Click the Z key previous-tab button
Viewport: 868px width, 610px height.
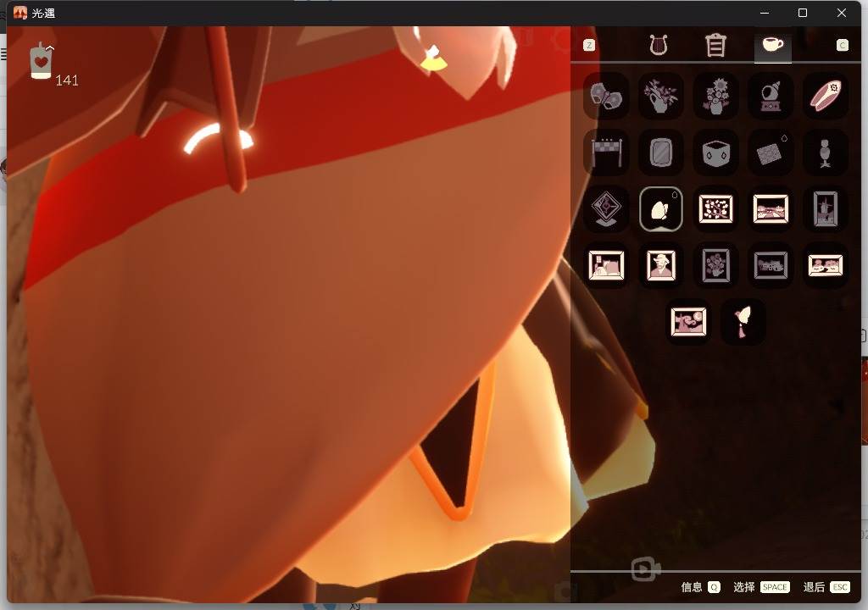point(589,45)
